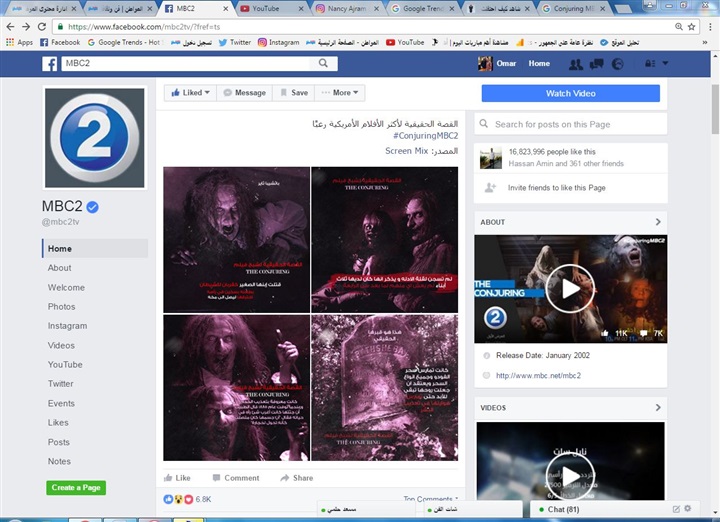This screenshot has height=522, width=720.
Task: Click Invite friends to like this Page
Action: (557, 187)
